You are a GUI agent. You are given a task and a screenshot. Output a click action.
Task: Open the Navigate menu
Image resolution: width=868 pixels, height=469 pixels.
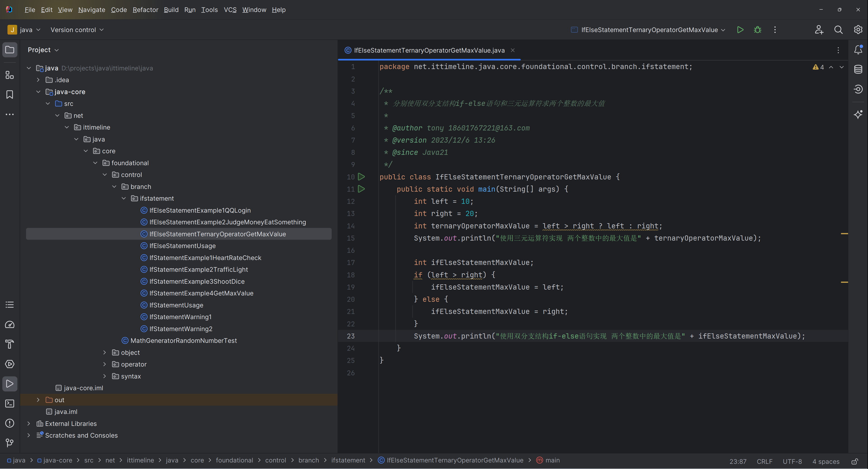pyautogui.click(x=92, y=10)
